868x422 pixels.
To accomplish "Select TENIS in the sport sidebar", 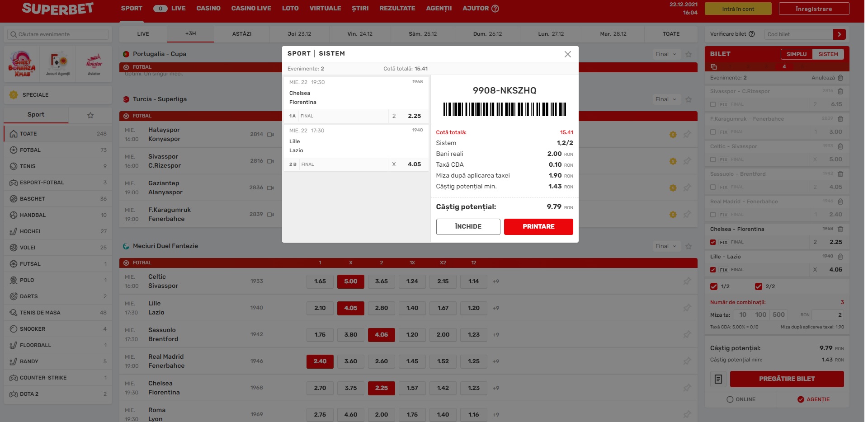I will coord(58,166).
